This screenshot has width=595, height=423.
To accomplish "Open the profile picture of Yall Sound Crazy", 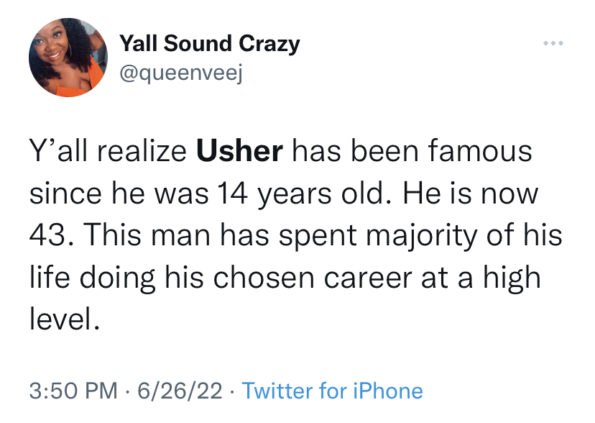I will [x=68, y=57].
